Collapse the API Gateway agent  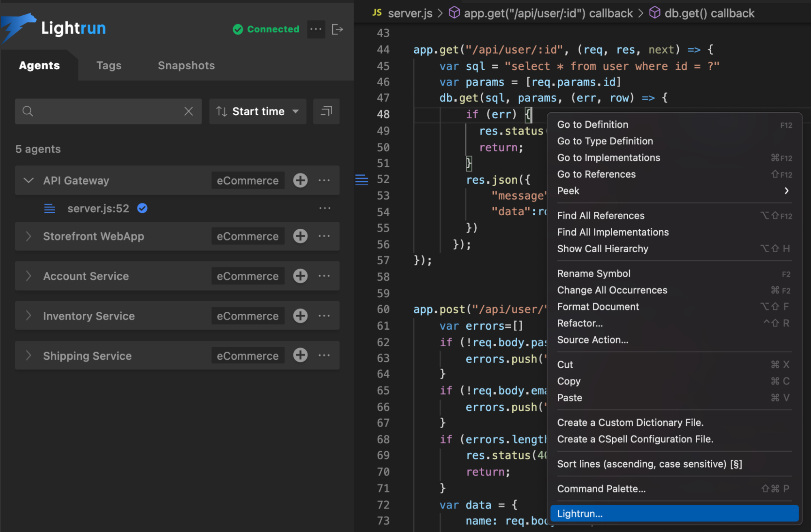(x=28, y=180)
